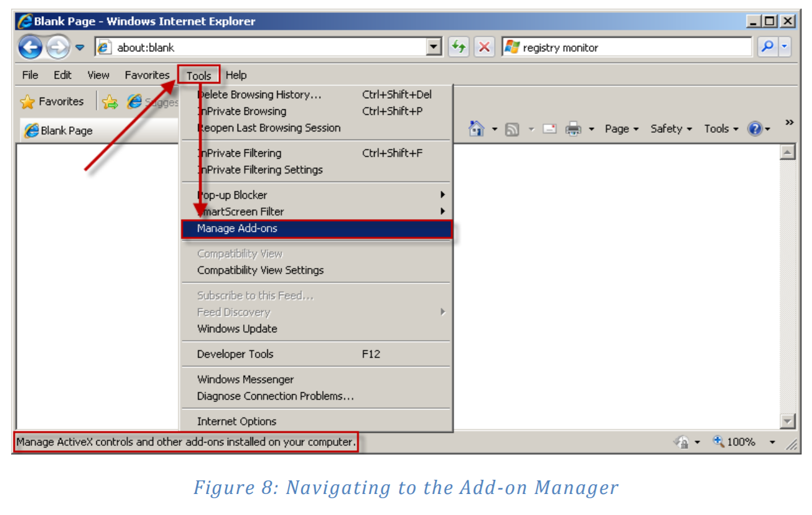Expand the Pop-up Blocker submenu

point(316,195)
